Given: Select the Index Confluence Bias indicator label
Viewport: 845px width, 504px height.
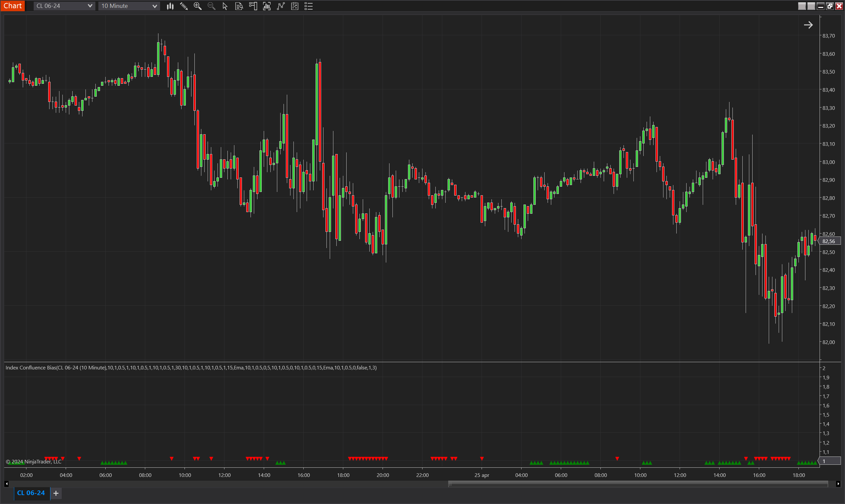Looking at the screenshot, I should (191, 367).
